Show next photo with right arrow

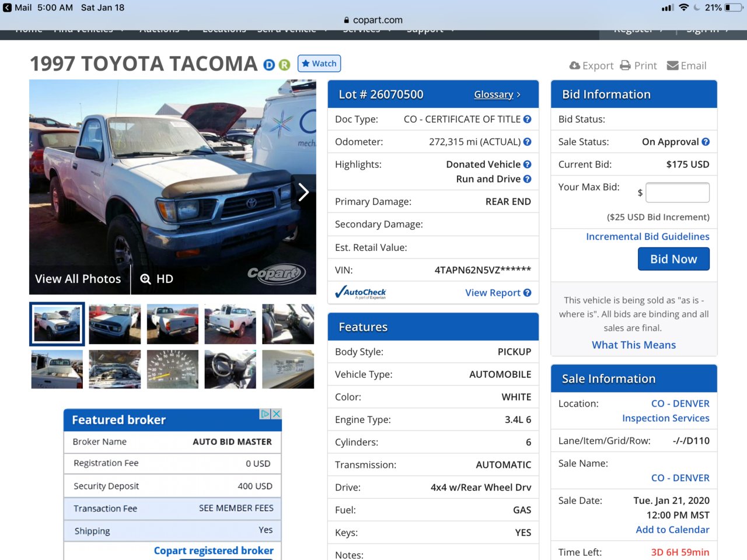pyautogui.click(x=303, y=192)
